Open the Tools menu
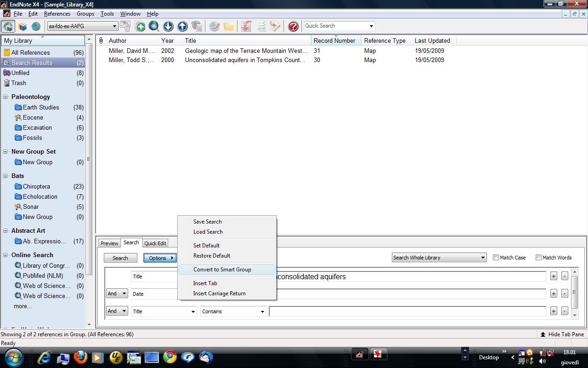 click(x=107, y=14)
